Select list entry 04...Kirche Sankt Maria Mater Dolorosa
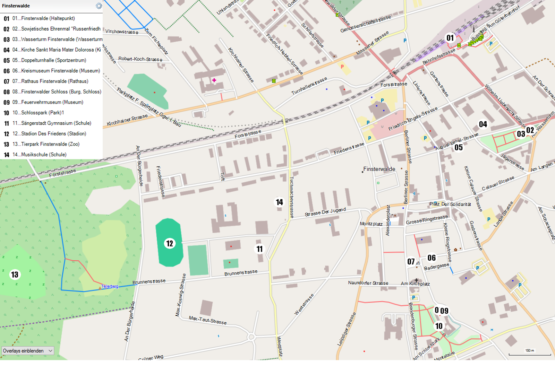This screenshot has height=392, width=555. tap(51, 50)
